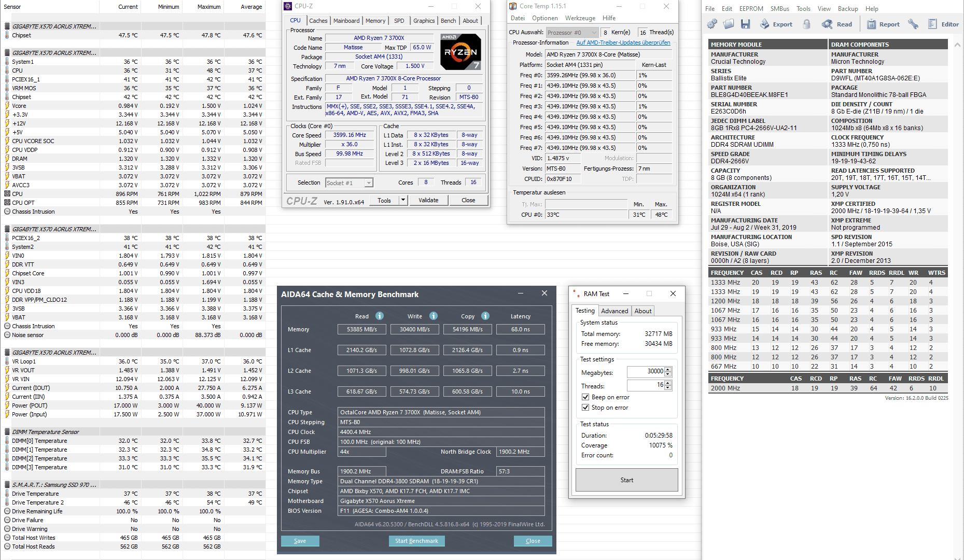Viewport: 964px width, 560px height.
Task: Click the icon beside Noise sensor row
Action: click(x=7, y=335)
